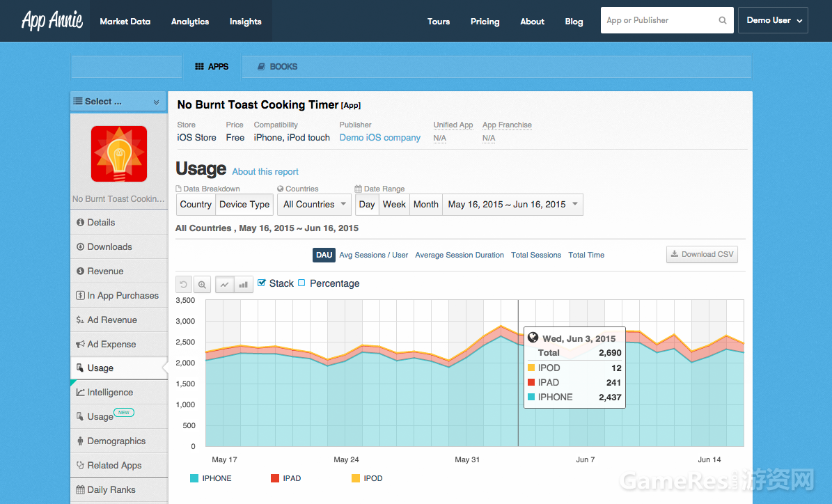Go to Pricing page
The height and width of the screenshot is (504, 832).
(485, 21)
